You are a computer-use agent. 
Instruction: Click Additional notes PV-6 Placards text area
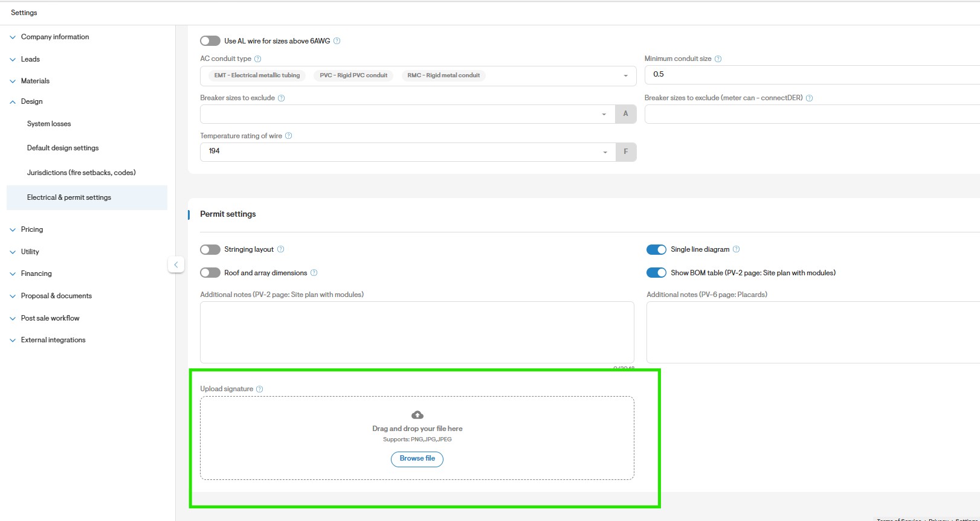click(x=813, y=332)
